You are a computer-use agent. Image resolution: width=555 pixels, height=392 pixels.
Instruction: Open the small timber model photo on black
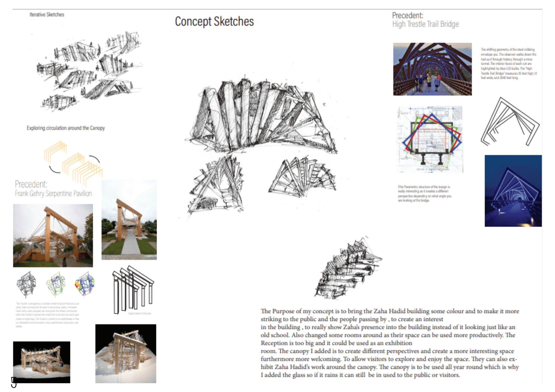coord(42,362)
